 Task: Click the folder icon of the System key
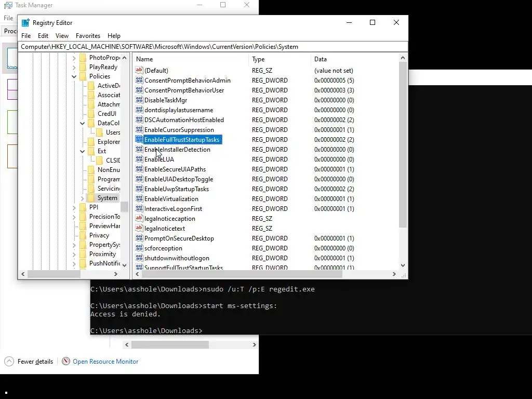[x=91, y=198]
